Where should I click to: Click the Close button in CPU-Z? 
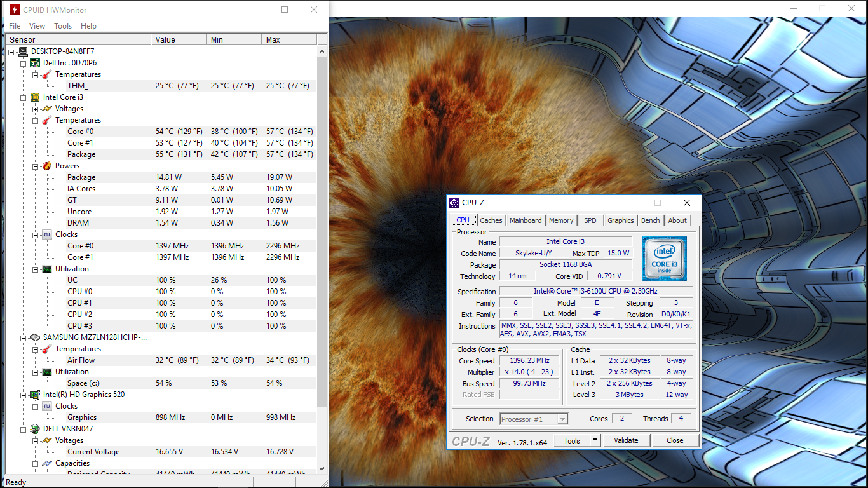click(675, 440)
